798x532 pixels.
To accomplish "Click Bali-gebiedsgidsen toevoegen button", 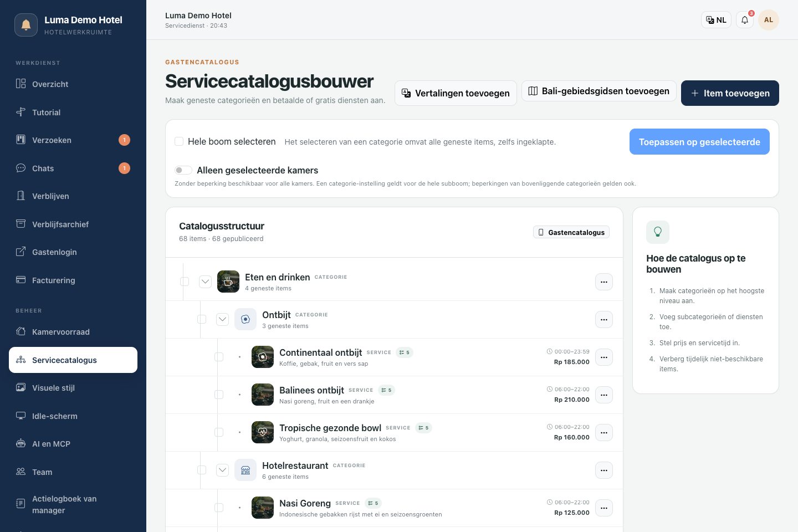I will click(599, 91).
